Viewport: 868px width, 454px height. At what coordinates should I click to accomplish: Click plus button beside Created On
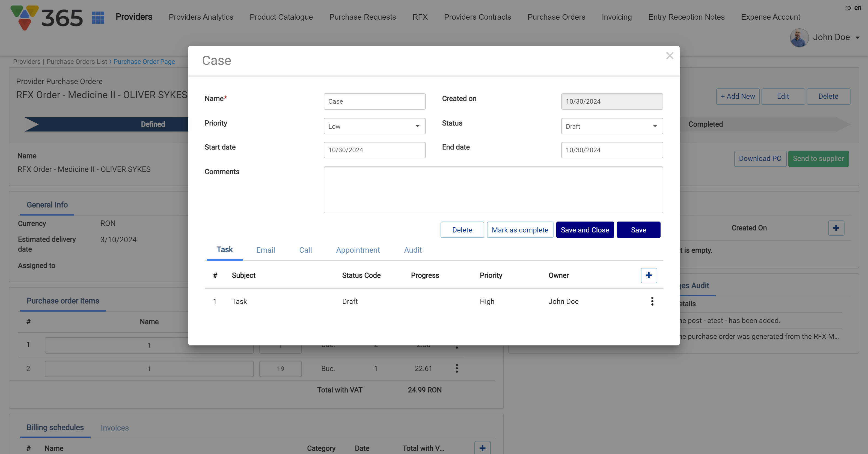pos(836,228)
